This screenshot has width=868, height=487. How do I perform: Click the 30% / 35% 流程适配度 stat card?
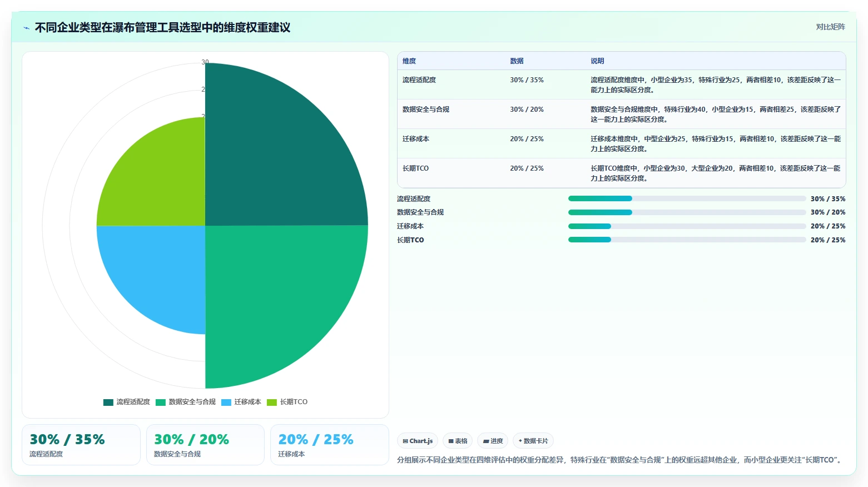81,445
